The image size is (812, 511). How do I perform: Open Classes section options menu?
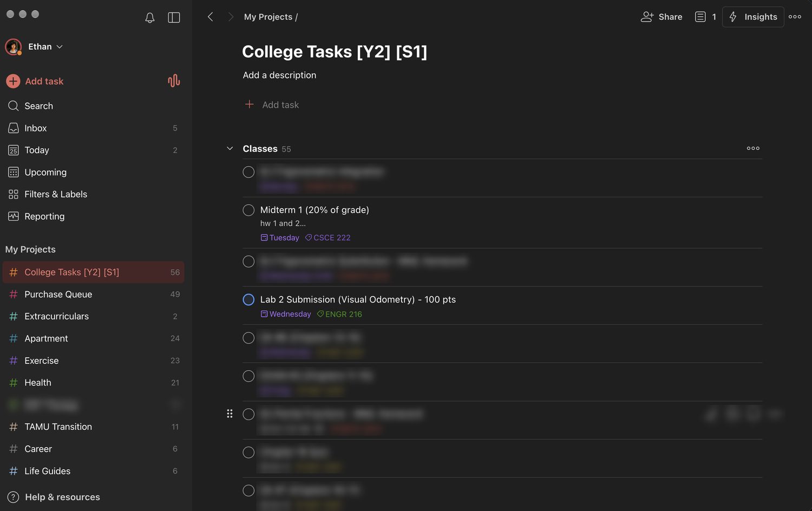[753, 148]
